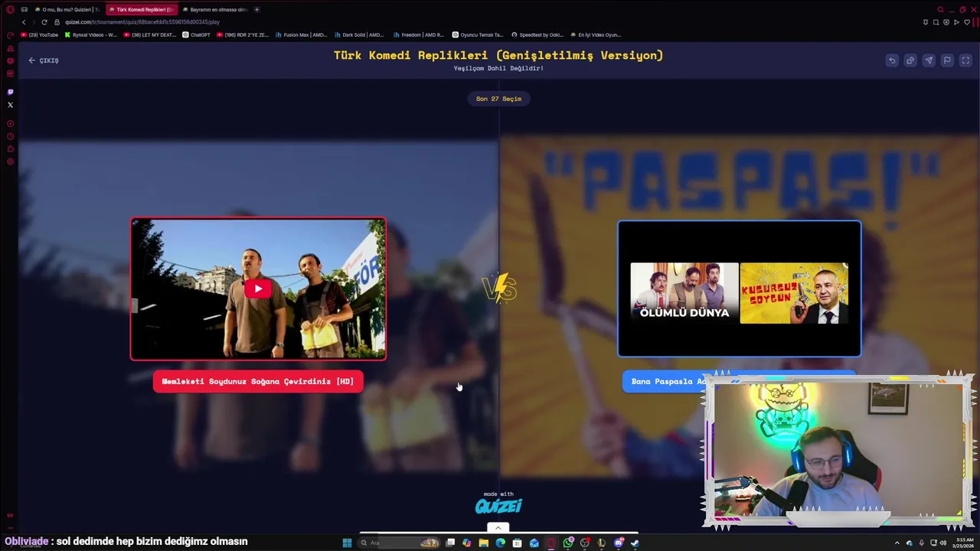Open the Quizei logo link at bottom
Image resolution: width=980 pixels, height=551 pixels.
point(498,506)
